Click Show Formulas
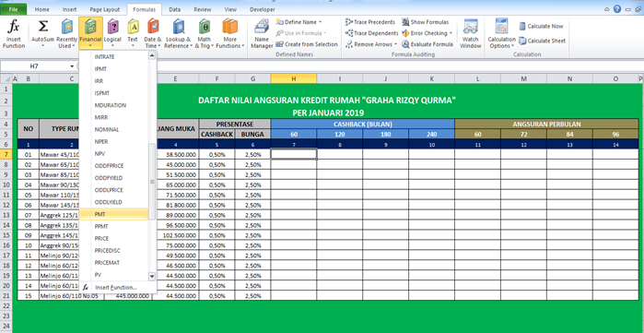Viewport: 644px width, 333px height. click(426, 22)
